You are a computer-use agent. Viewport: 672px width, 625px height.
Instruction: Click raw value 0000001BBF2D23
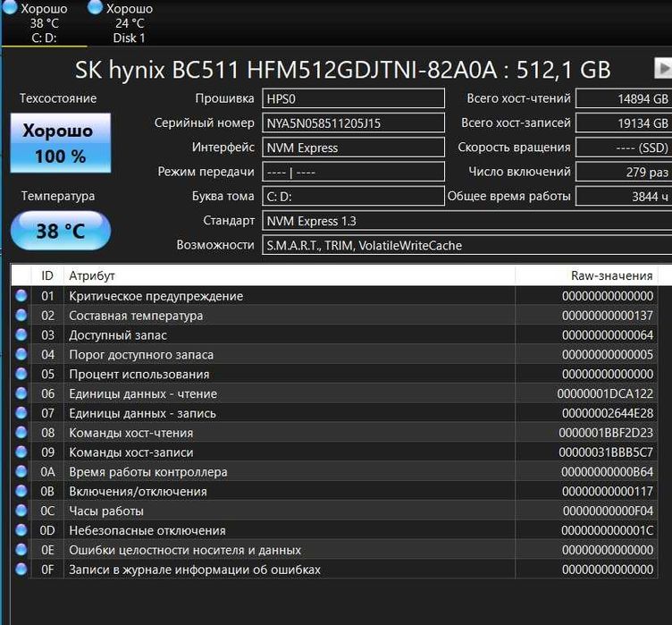(606, 433)
